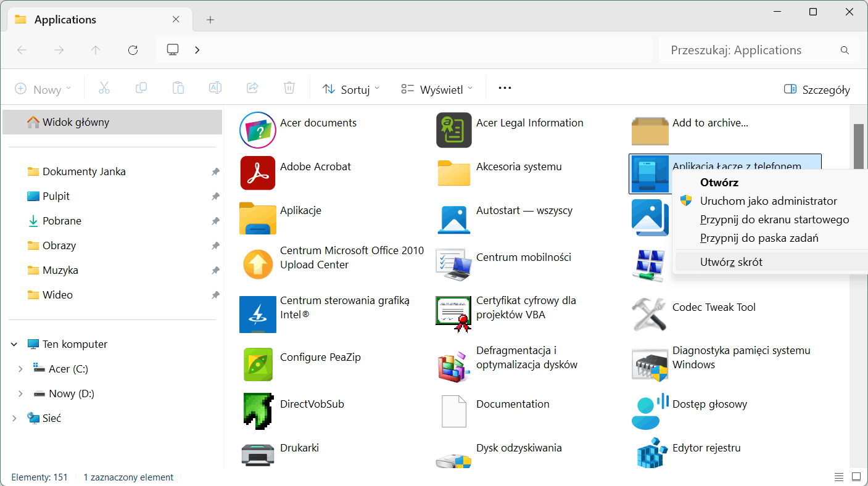868x486 pixels.
Task: Select the Diagnostyka pamięci systemu Windows icon
Action: click(x=650, y=364)
